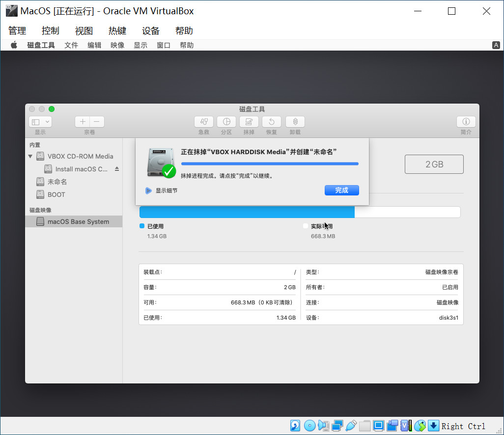Viewport: 504px width, 435px height.
Task: Collapse the VBOX CD-ROM Media tree arrow
Action: pyautogui.click(x=30, y=157)
